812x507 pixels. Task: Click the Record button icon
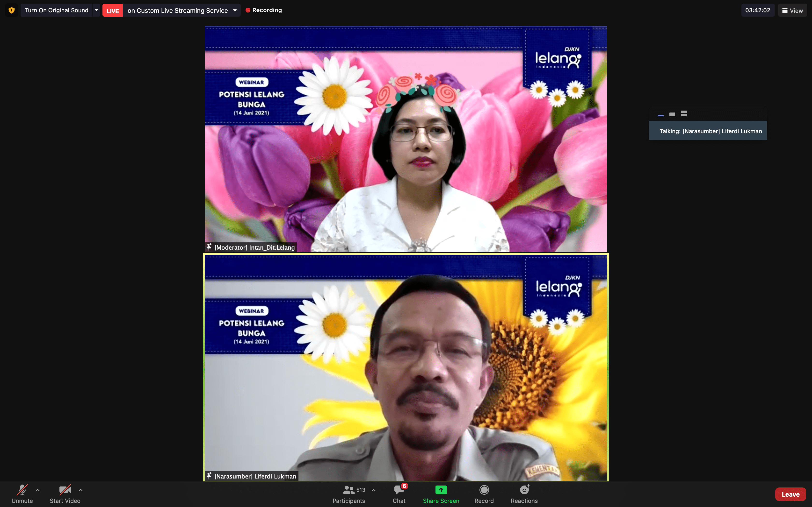tap(484, 490)
